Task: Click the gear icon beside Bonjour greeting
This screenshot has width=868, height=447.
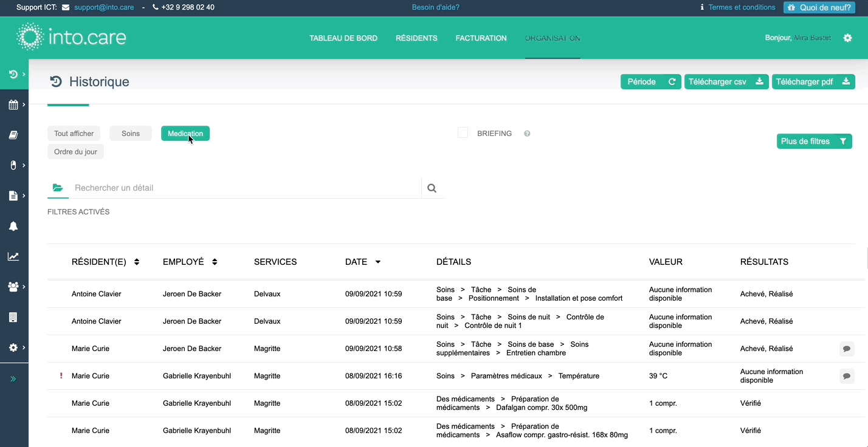Action: point(847,38)
